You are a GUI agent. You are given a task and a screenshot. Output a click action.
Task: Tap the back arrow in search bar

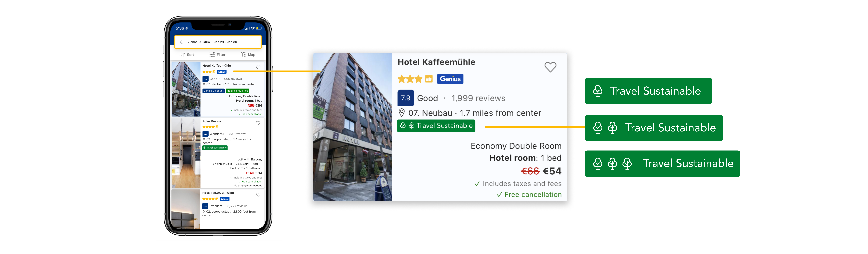(181, 42)
